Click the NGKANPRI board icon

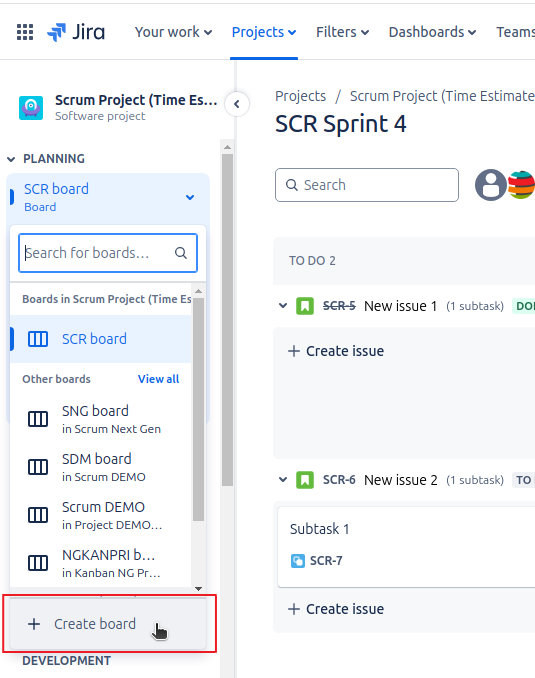[x=38, y=563]
